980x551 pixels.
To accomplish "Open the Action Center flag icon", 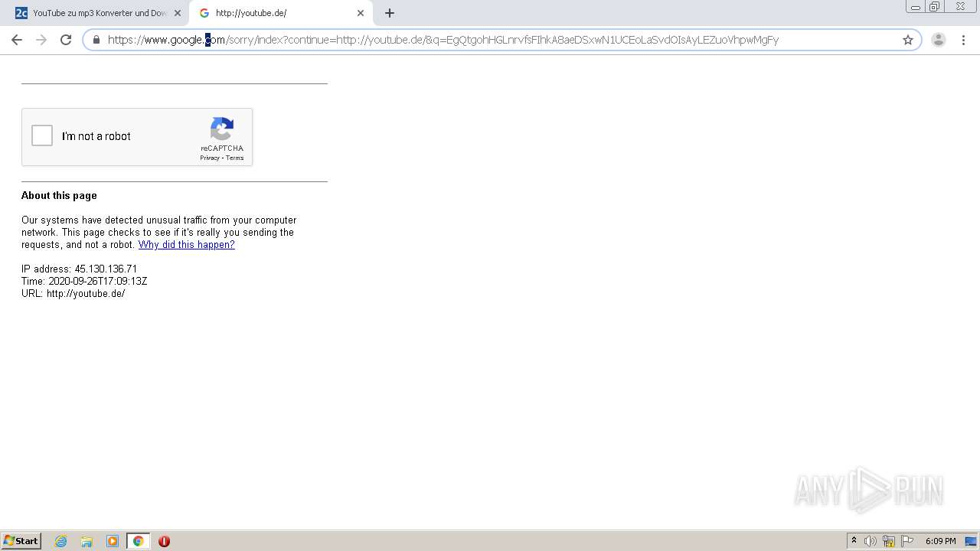I will pyautogui.click(x=907, y=541).
